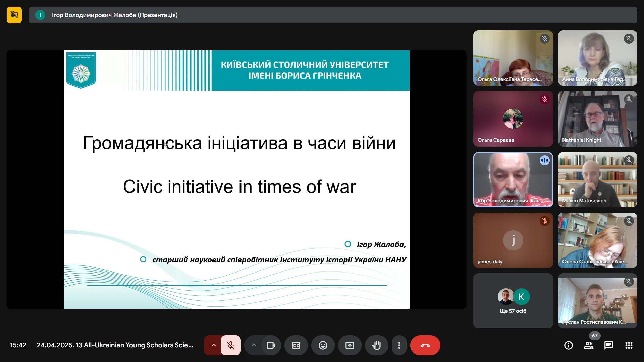Open the meeting details info icon
Viewport: 644px width, 362px height.
coord(569,345)
